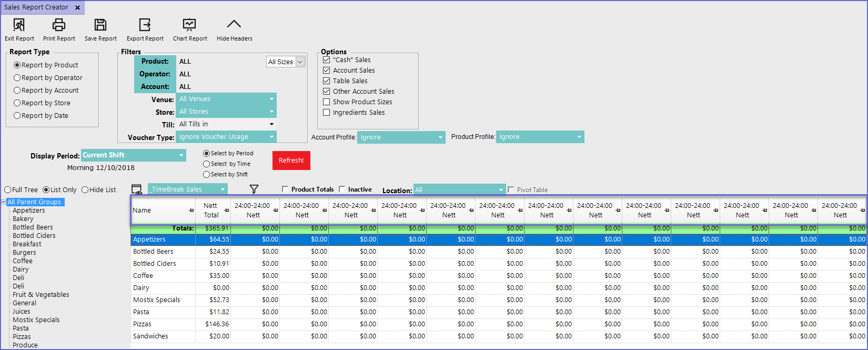Screen dimensions: 868x350
Task: Click the funnel filter icon
Action: 254,189
